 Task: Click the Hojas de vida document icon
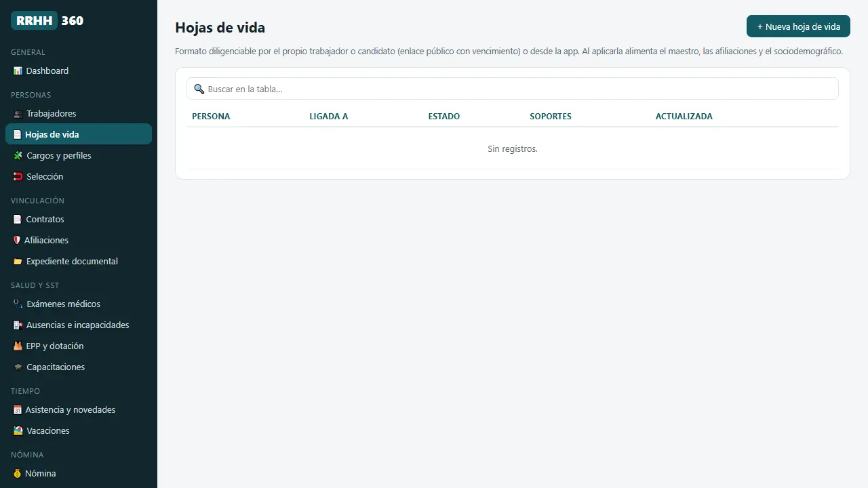(x=17, y=134)
